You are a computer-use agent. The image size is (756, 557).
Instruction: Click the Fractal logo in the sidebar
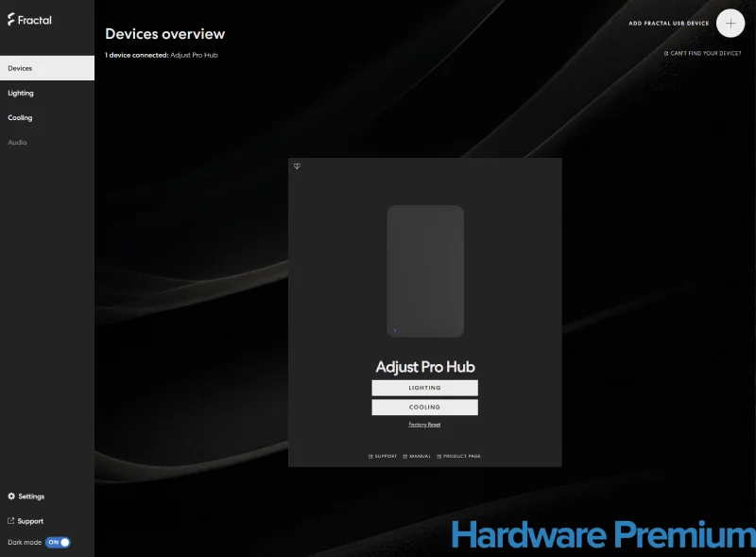[x=29, y=20]
